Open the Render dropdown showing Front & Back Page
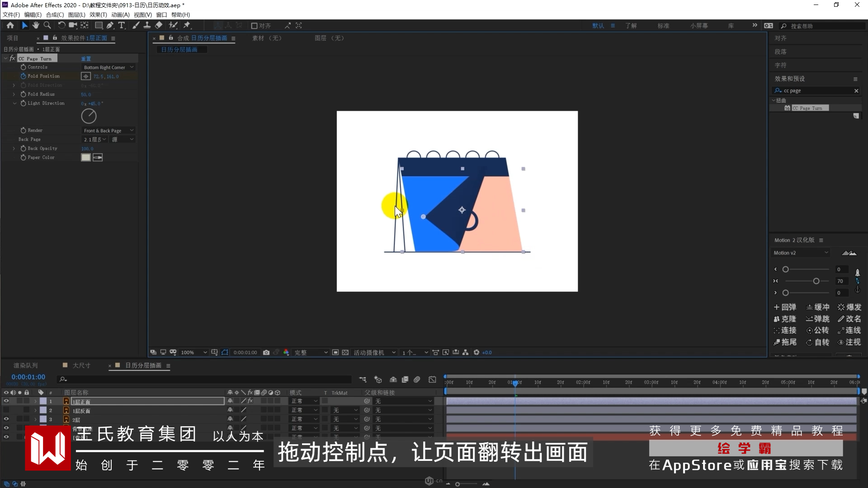This screenshot has height=488, width=868. (108, 131)
